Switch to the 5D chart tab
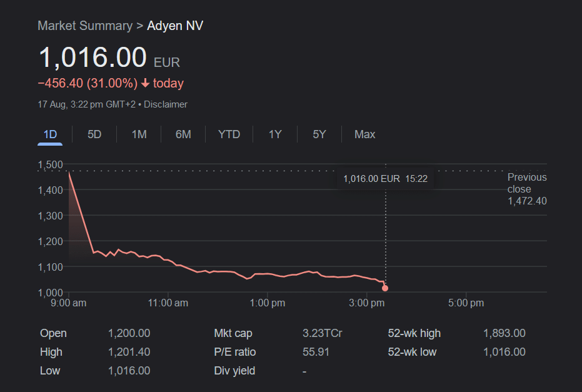Image resolution: width=582 pixels, height=392 pixels. [x=94, y=134]
